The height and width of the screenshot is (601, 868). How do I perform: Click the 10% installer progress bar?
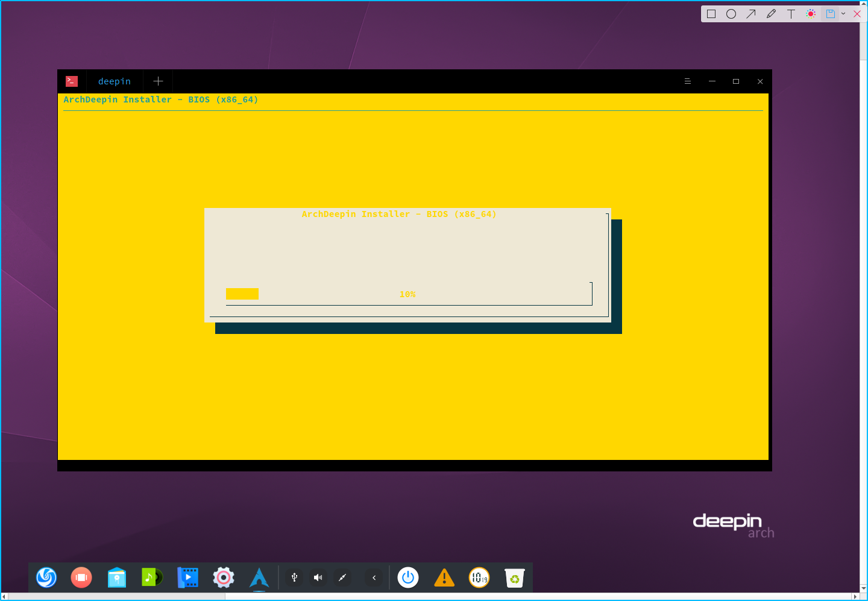[409, 294]
